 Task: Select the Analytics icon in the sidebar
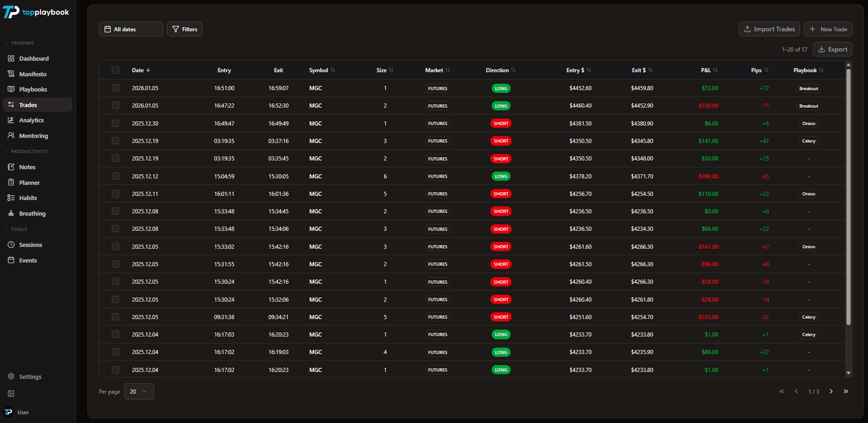click(11, 120)
